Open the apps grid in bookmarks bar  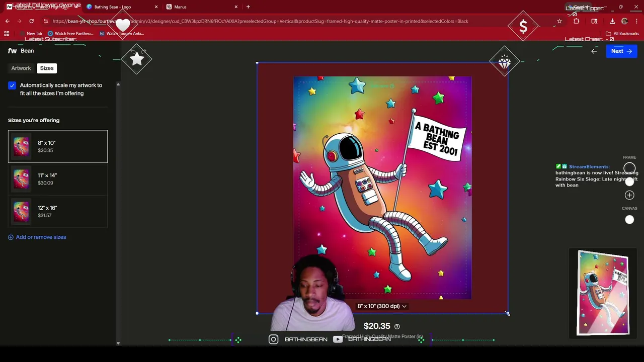(x=7, y=33)
